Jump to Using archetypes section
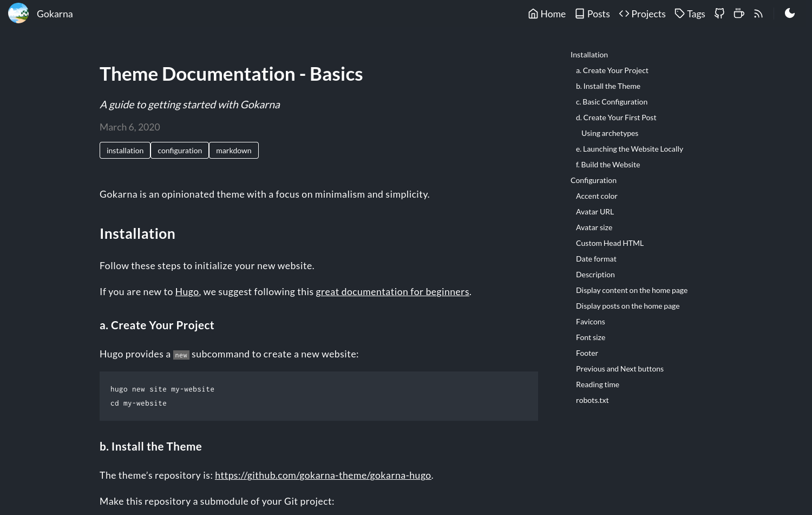Image resolution: width=812 pixels, height=515 pixels. pyautogui.click(x=610, y=133)
